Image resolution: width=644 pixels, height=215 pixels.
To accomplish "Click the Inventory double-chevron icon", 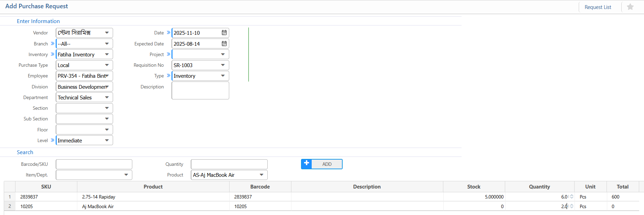I will click(x=53, y=54).
